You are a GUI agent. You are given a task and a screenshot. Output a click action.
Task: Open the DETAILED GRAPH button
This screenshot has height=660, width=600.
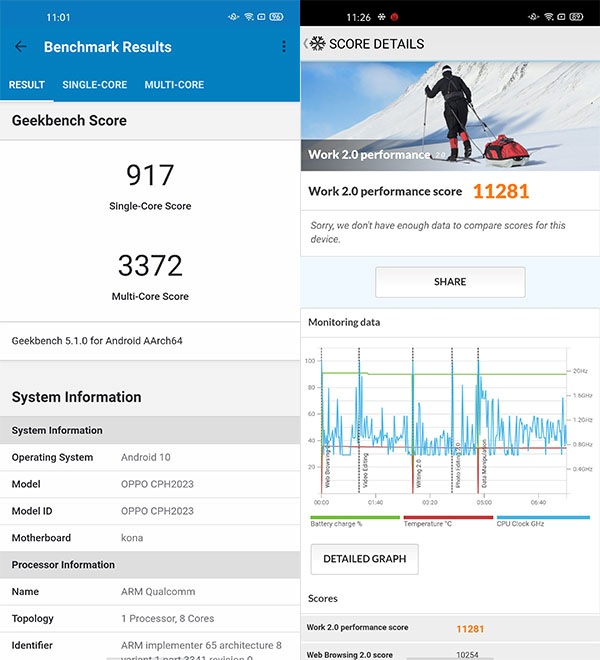coord(365,559)
